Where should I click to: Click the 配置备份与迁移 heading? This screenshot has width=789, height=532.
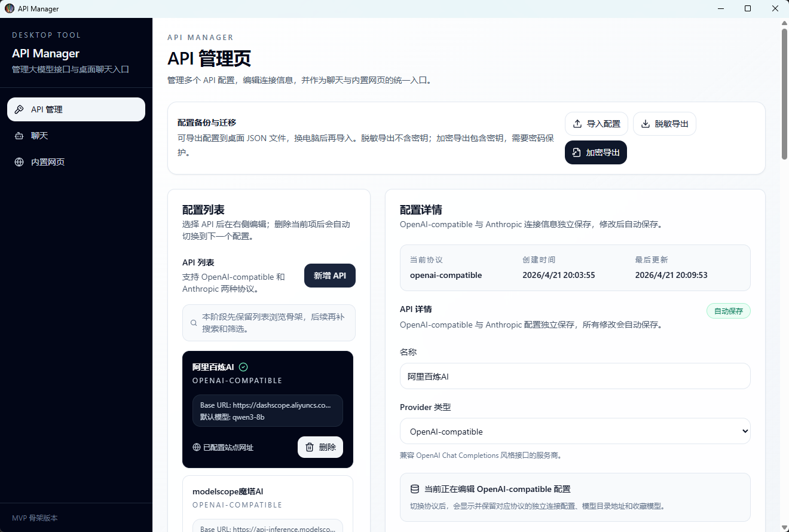[x=207, y=123]
